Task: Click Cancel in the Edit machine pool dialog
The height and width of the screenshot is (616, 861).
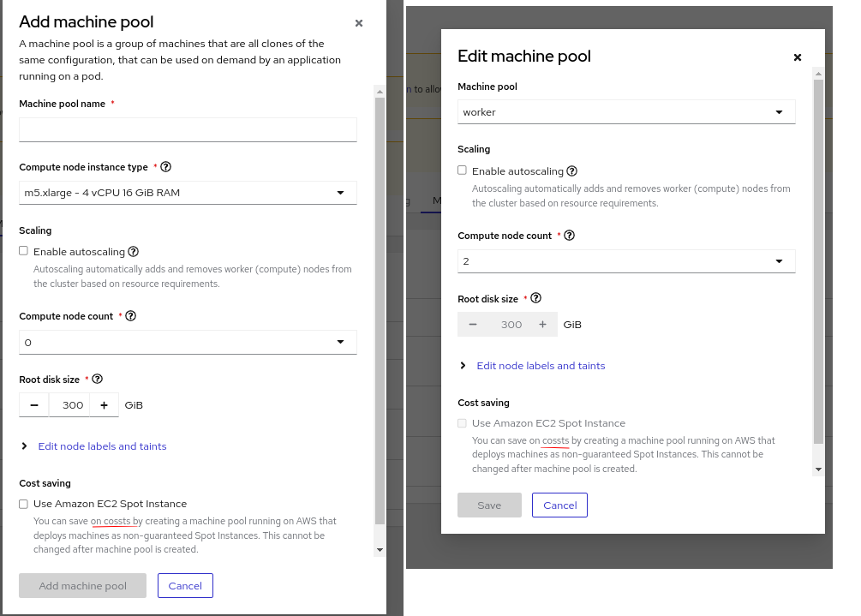Action: (559, 505)
